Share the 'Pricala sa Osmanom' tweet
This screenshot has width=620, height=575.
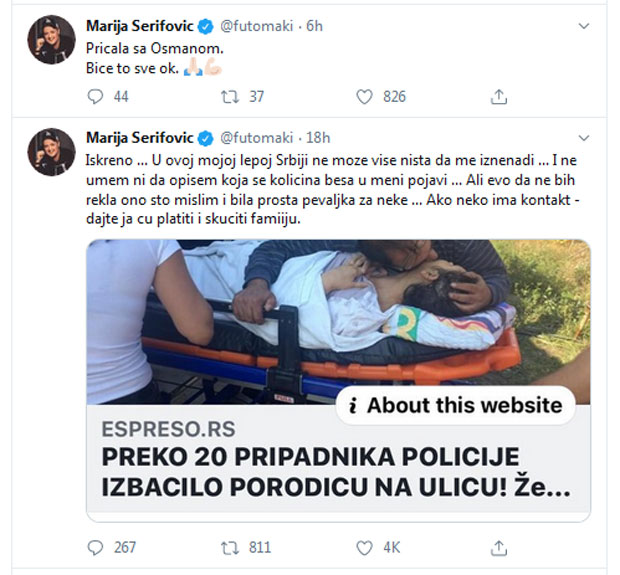(499, 97)
